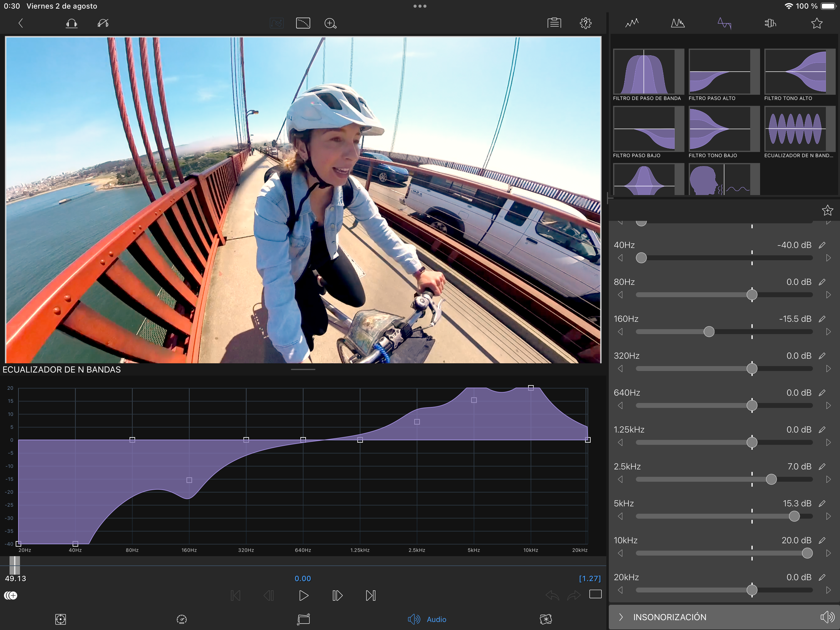Toggle fullscreen preview rectangle button
840x630 pixels.
click(595, 594)
